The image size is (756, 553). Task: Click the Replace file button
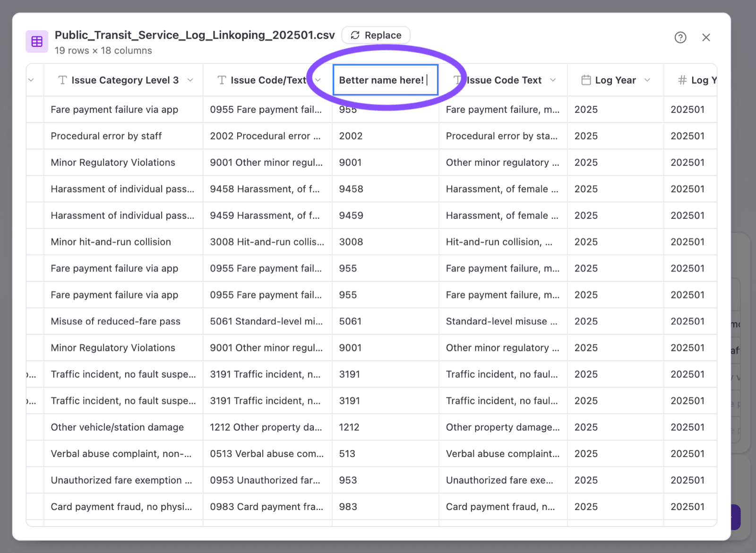tap(376, 35)
